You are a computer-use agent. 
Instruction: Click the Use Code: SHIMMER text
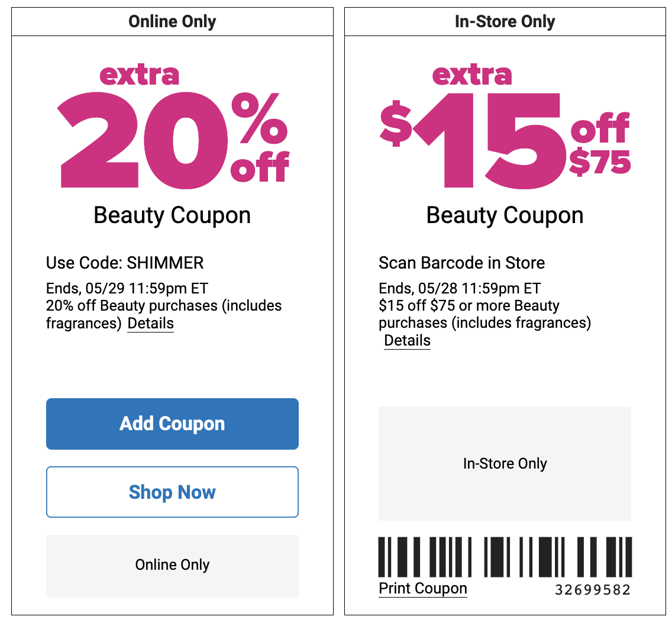point(125,263)
